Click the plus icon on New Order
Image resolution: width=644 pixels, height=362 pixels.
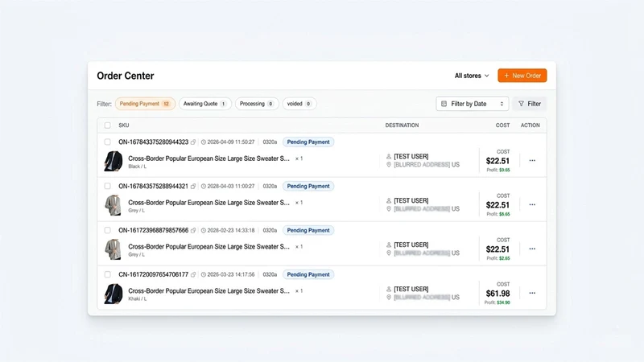click(x=506, y=76)
